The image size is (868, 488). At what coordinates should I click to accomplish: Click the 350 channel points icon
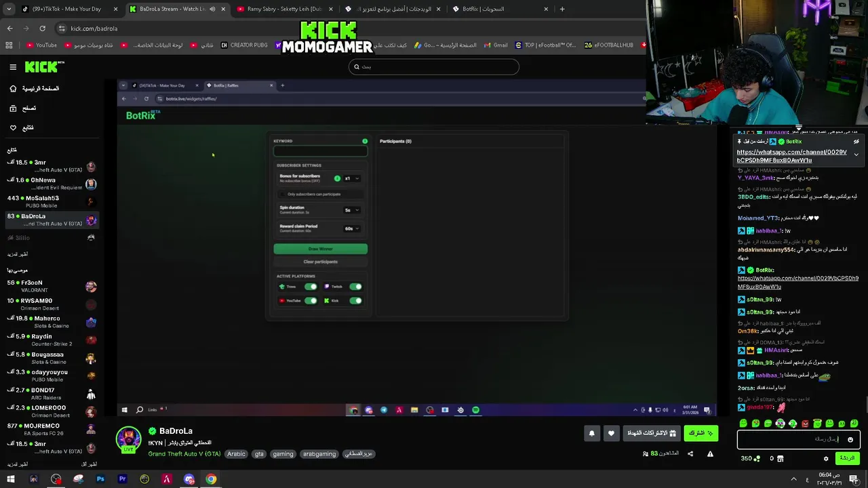pos(757,459)
